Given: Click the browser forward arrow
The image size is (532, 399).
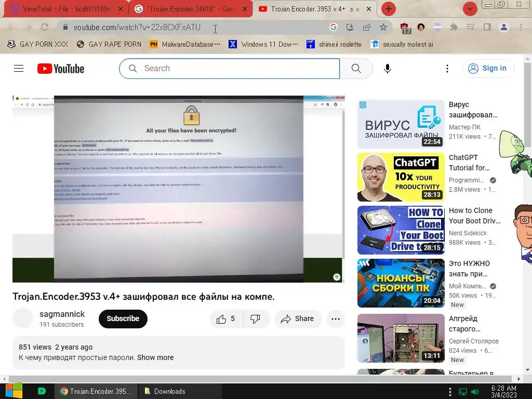Looking at the screenshot, I should tap(28, 27).
